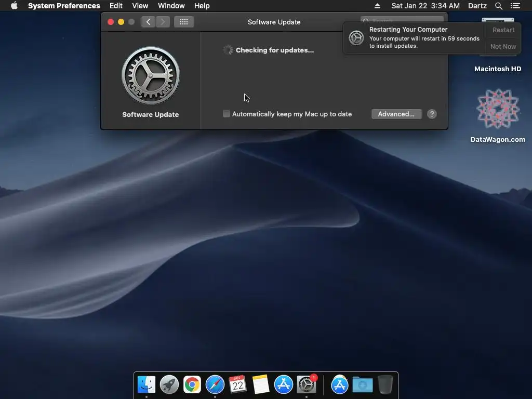Open the Window menu
The height and width of the screenshot is (399, 532).
pyautogui.click(x=171, y=6)
